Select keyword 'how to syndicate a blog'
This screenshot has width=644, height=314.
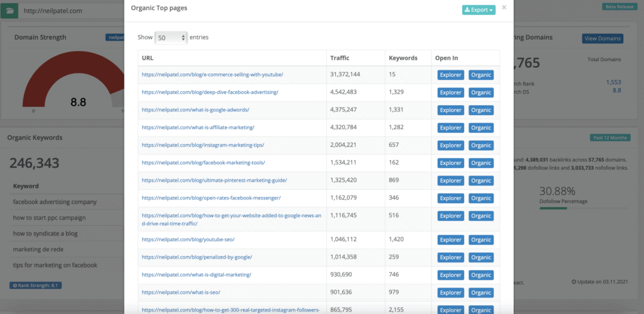pos(45,233)
